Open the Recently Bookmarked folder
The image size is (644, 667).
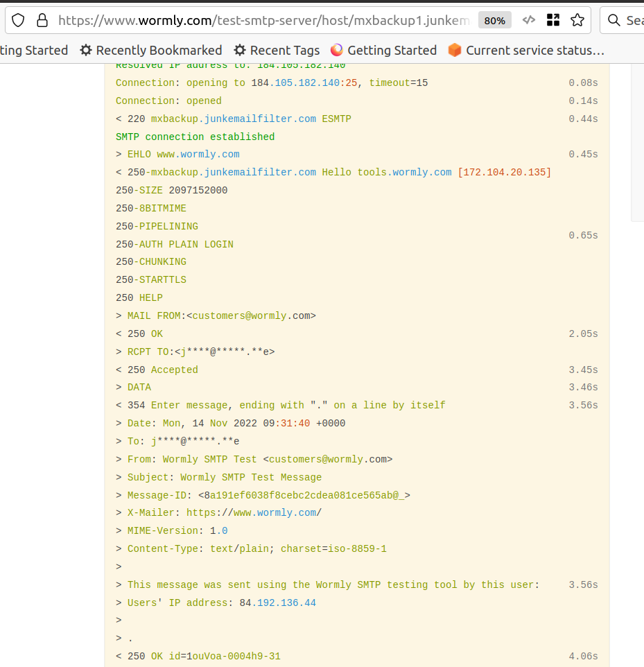click(x=151, y=50)
